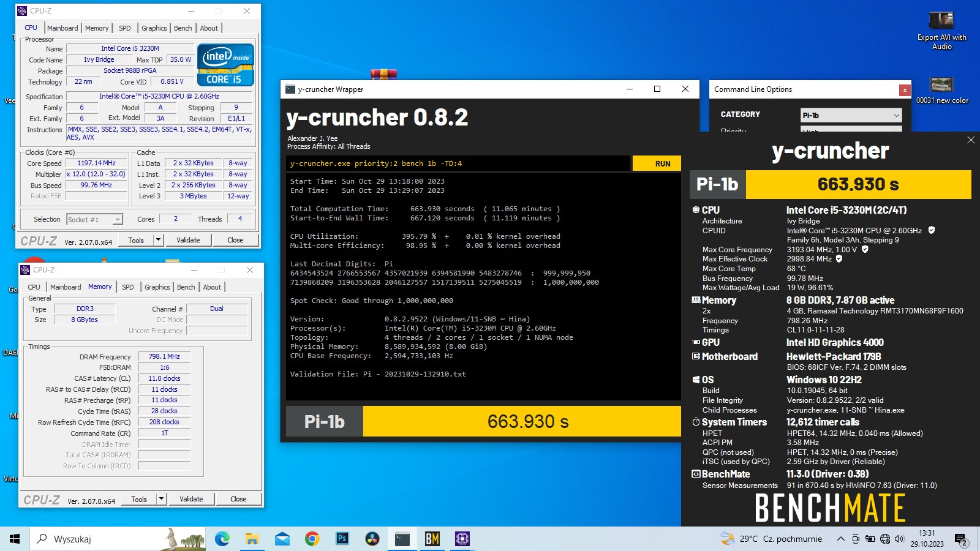
Task: Click Close button in lower CPU-Z window
Action: (238, 499)
